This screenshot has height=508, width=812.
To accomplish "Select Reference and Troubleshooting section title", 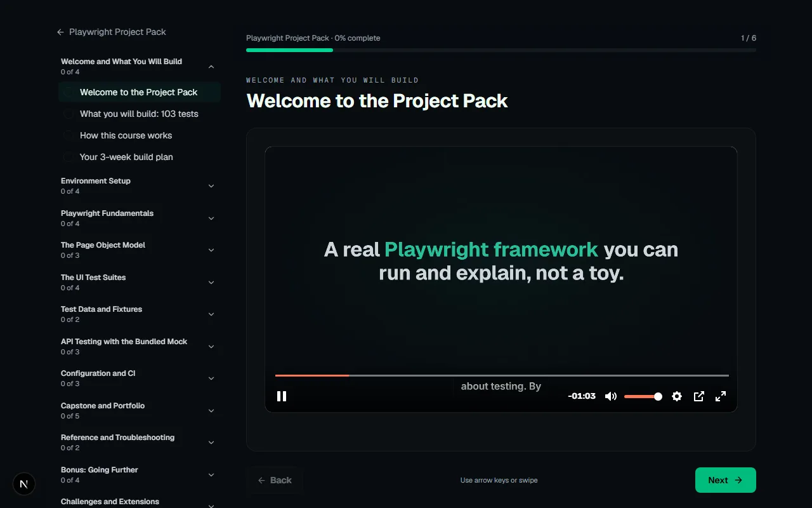I will [x=117, y=438].
